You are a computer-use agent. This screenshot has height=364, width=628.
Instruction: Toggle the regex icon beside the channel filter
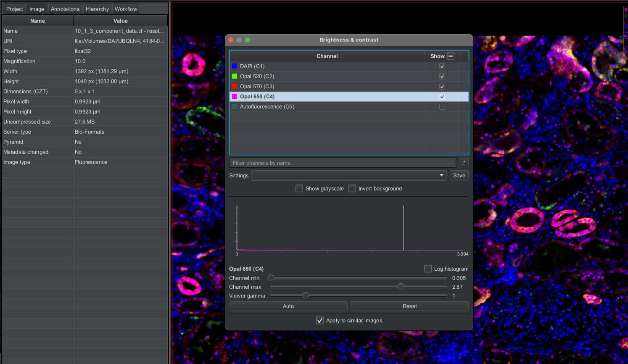click(x=463, y=162)
